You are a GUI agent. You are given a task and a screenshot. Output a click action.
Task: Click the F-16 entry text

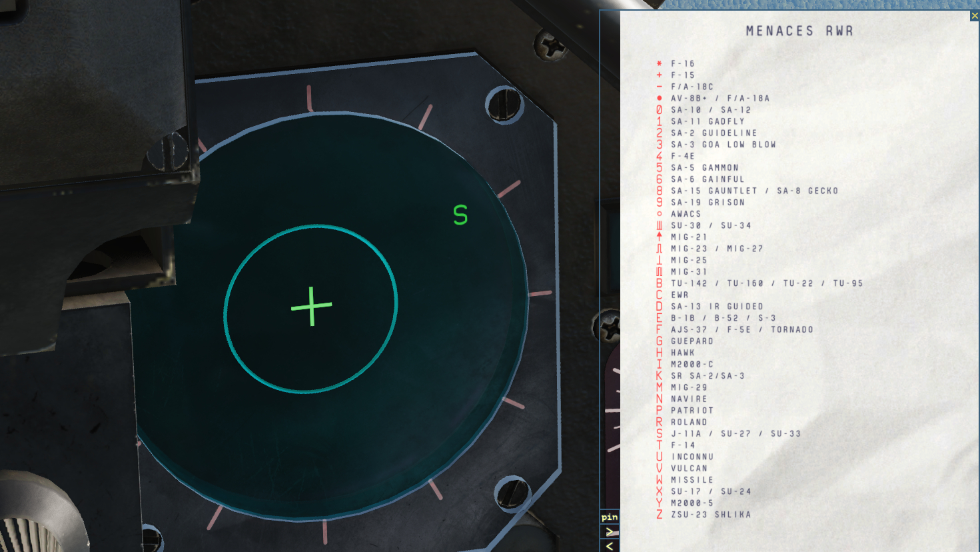tap(683, 63)
